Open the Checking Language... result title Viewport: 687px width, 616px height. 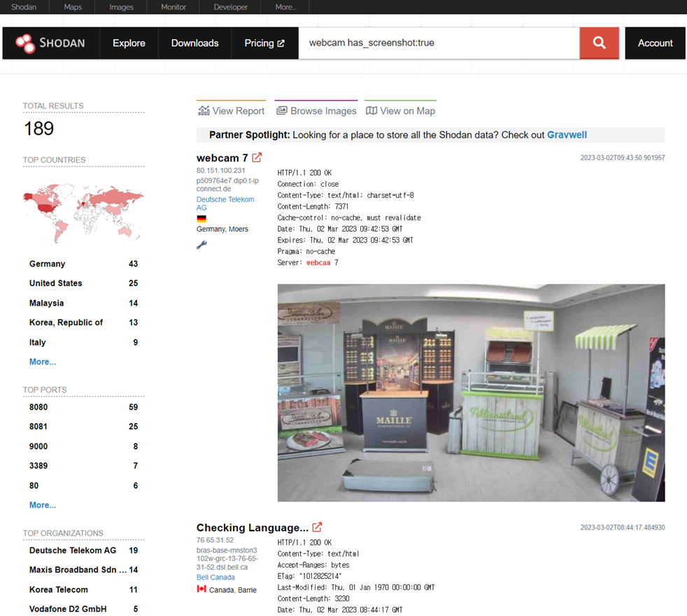tap(253, 528)
